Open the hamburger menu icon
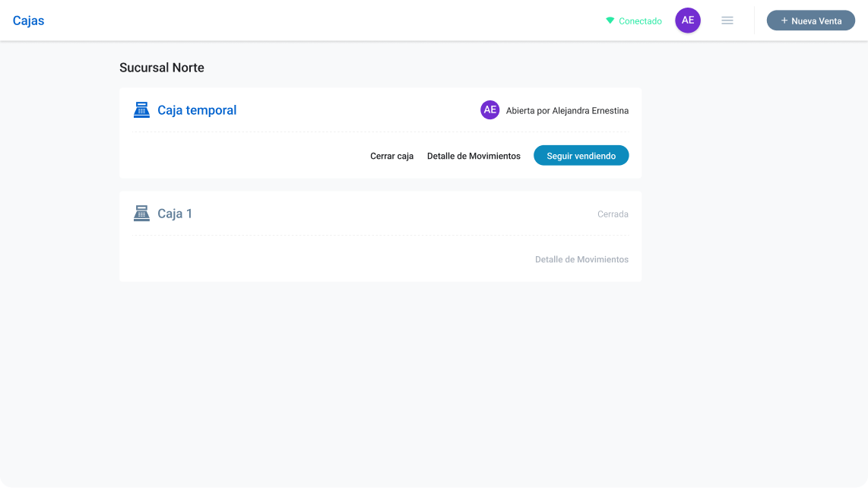The height and width of the screenshot is (488, 868). pyautogui.click(x=727, y=21)
